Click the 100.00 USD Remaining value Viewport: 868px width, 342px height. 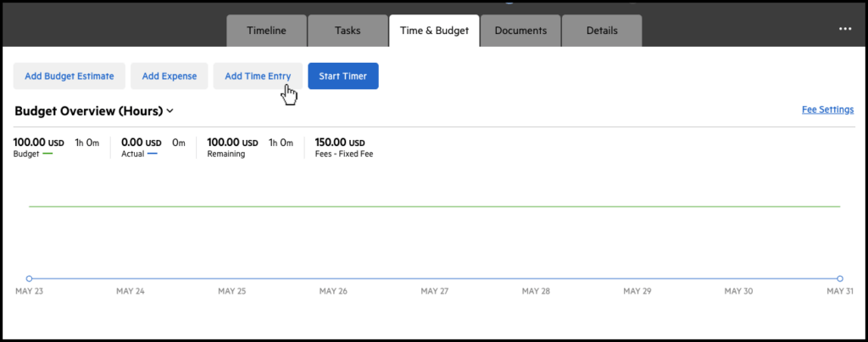[x=232, y=143]
